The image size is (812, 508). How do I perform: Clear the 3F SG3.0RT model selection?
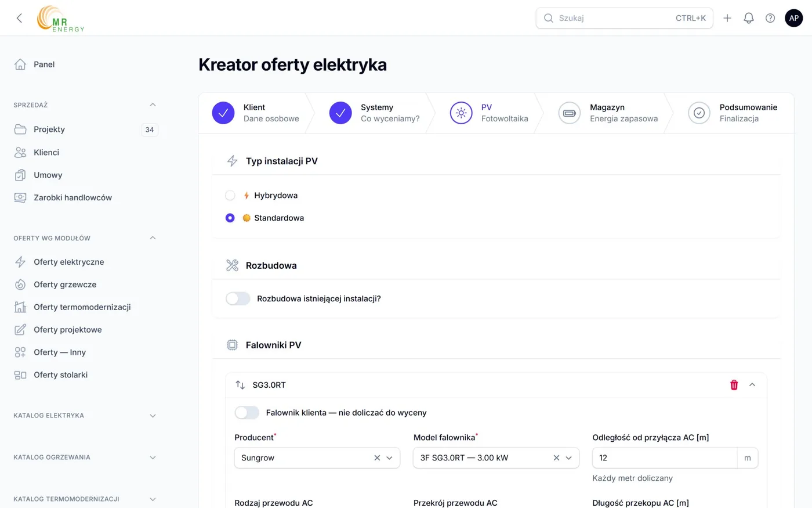click(556, 458)
